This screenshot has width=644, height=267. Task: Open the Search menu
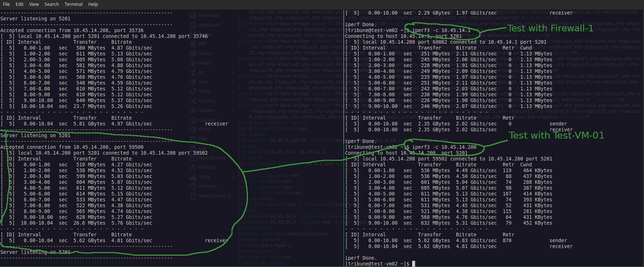click(51, 4)
